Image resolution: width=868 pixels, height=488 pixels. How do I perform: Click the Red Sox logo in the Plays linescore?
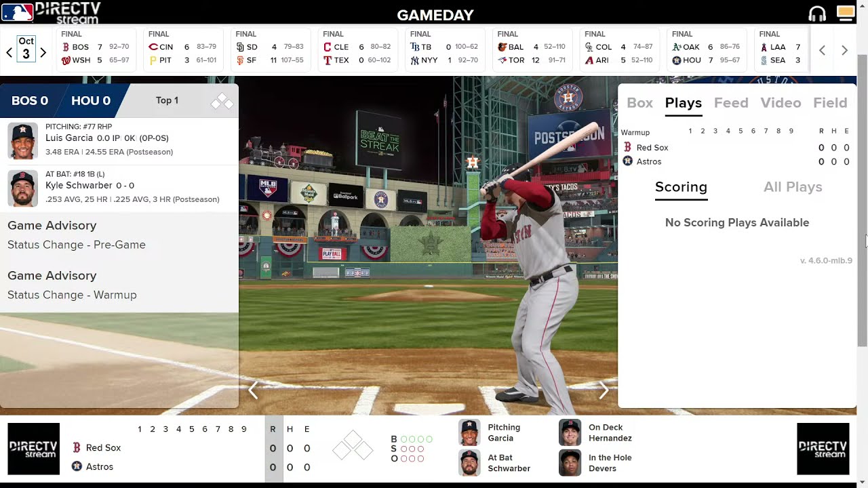(x=627, y=147)
